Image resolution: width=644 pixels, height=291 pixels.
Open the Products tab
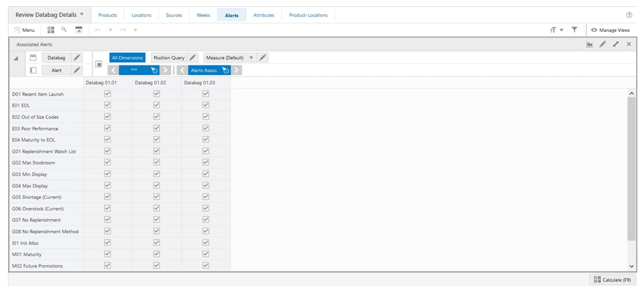pos(107,15)
